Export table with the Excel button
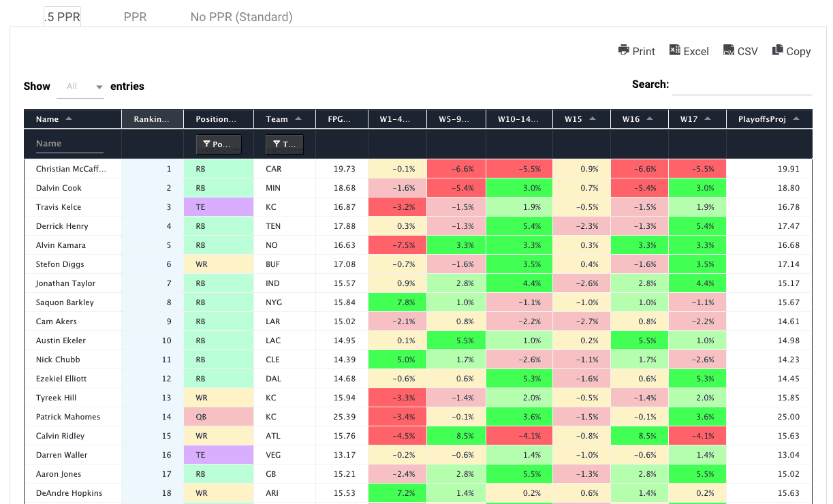Image resolution: width=833 pixels, height=504 pixels. [689, 51]
